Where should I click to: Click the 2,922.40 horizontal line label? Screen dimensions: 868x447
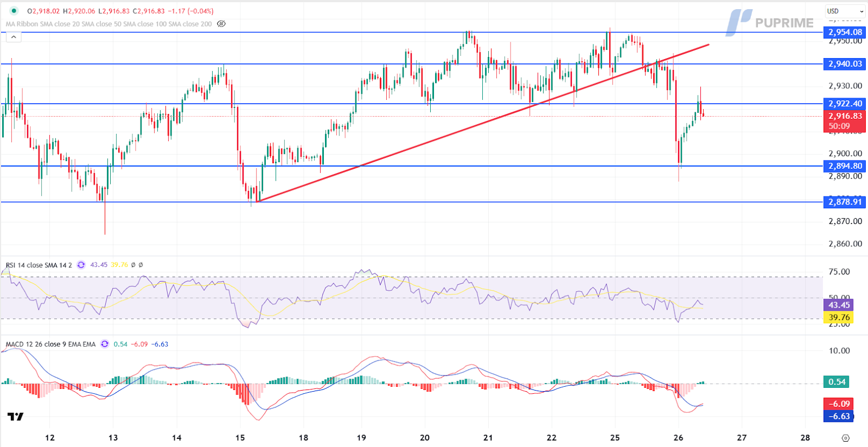845,104
